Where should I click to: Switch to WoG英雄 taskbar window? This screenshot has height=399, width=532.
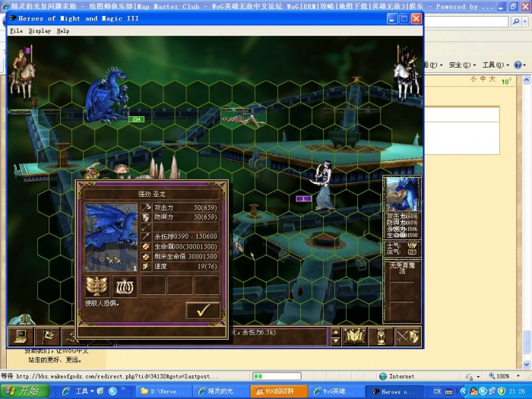click(x=336, y=391)
